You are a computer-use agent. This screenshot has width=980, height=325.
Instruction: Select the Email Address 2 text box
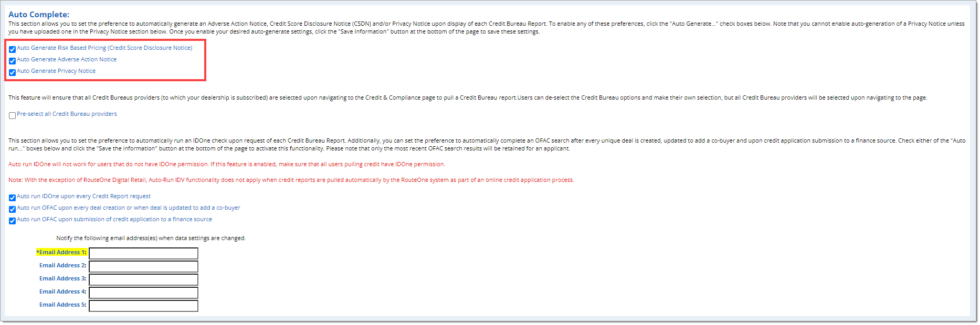[143, 267]
